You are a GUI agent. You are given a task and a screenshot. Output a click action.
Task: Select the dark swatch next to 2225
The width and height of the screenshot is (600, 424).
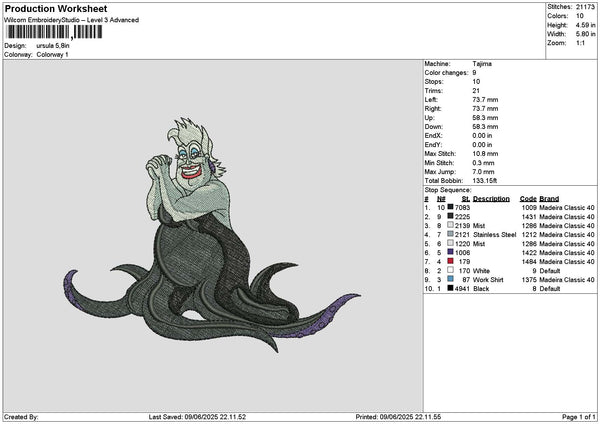450,216
